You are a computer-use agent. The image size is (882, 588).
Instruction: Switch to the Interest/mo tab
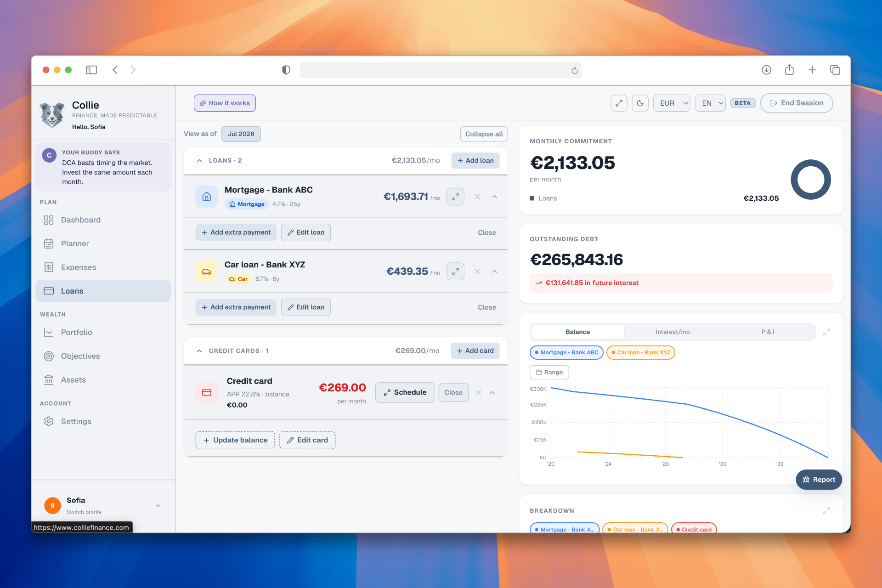673,332
